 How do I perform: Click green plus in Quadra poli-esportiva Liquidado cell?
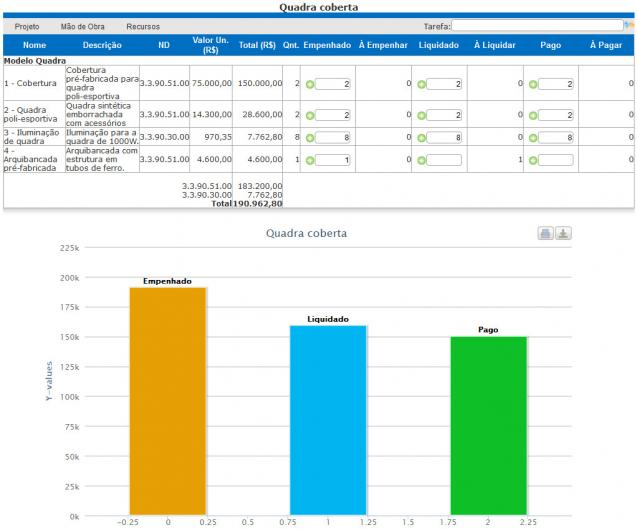pyautogui.click(x=421, y=115)
